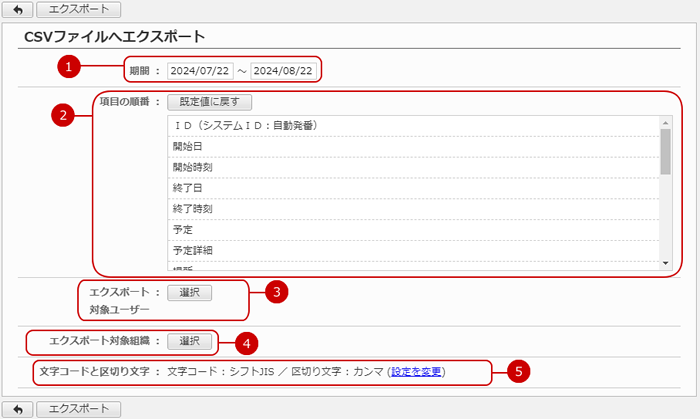Viewport: 700px width, 419px height.
Task: Click the list scrollbar up arrow
Action: tap(665, 121)
